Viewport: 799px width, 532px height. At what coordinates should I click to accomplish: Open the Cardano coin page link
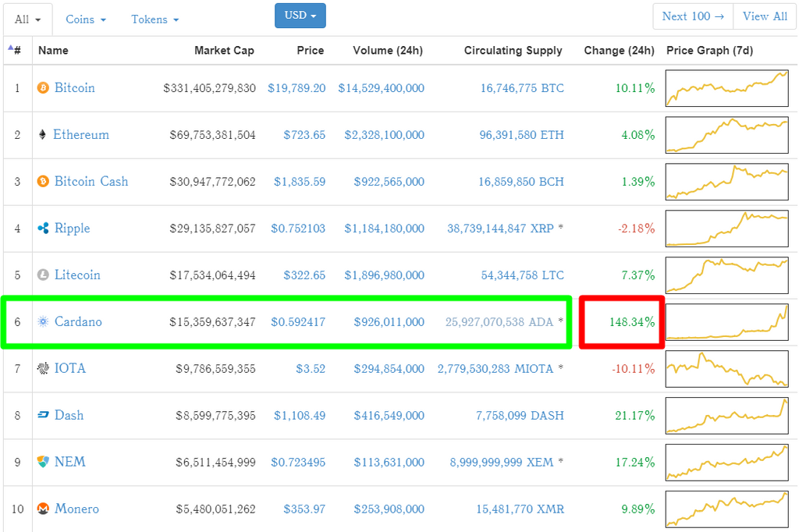[x=78, y=321]
